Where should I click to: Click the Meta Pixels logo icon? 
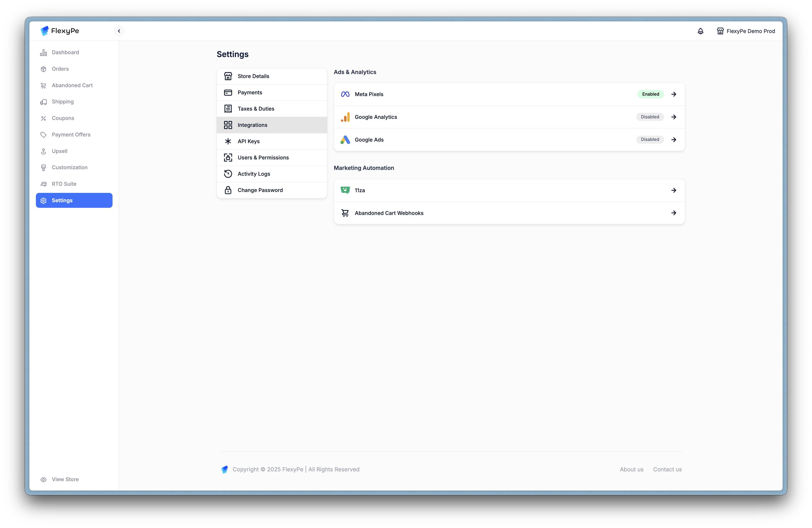[x=345, y=94]
